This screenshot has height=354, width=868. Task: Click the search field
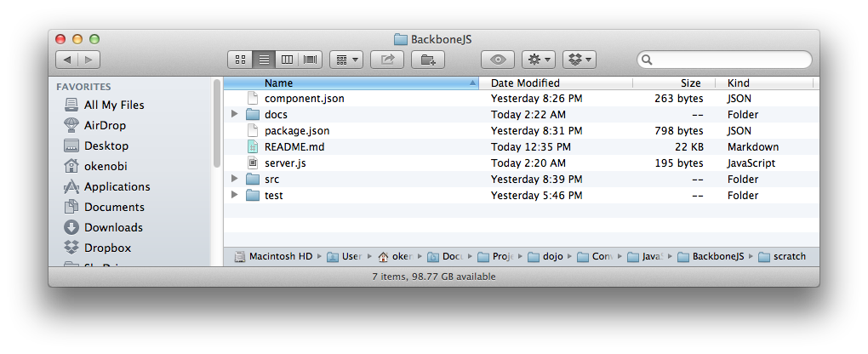tap(724, 60)
